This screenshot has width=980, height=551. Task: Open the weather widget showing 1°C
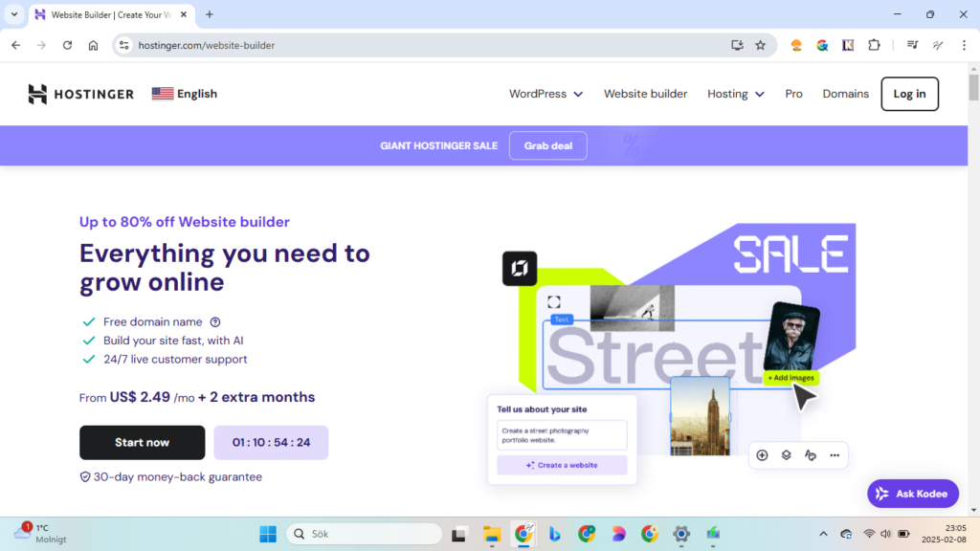(40, 534)
